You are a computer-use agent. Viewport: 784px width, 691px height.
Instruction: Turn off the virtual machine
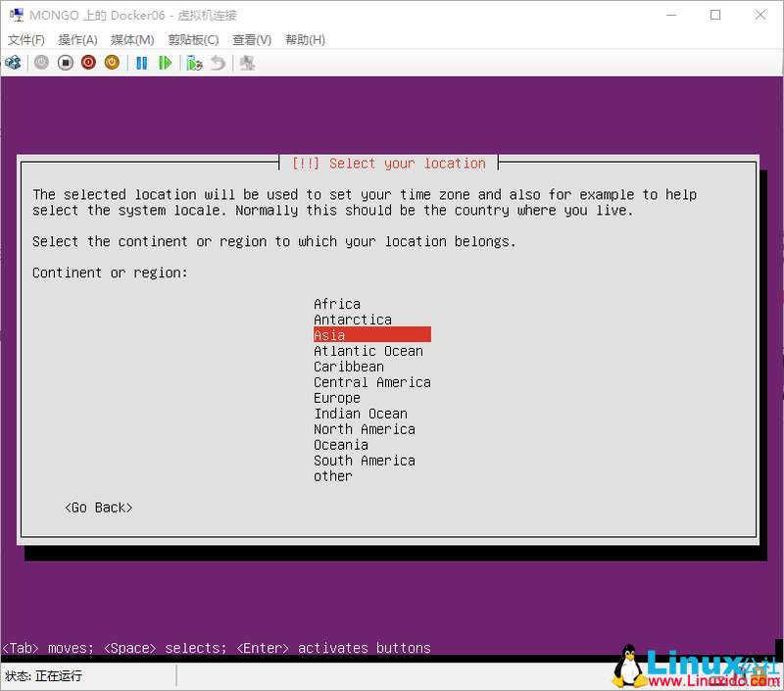point(65,61)
